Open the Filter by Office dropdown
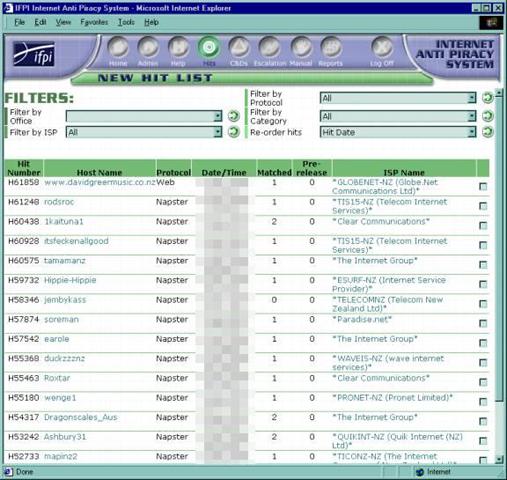 point(144,116)
